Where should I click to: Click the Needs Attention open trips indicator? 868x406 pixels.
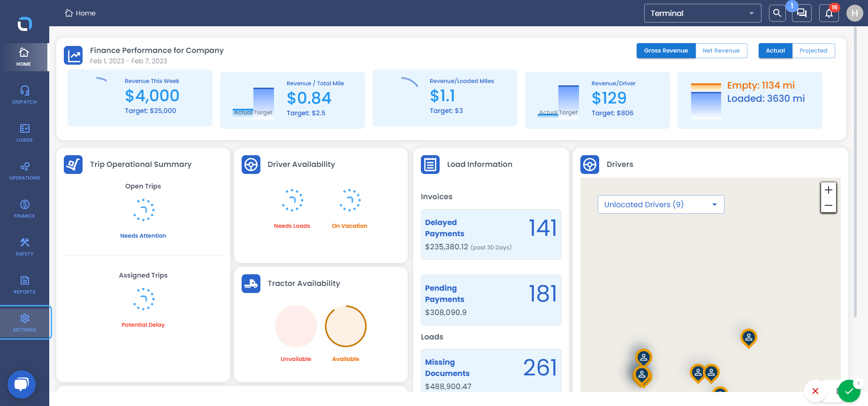144,210
